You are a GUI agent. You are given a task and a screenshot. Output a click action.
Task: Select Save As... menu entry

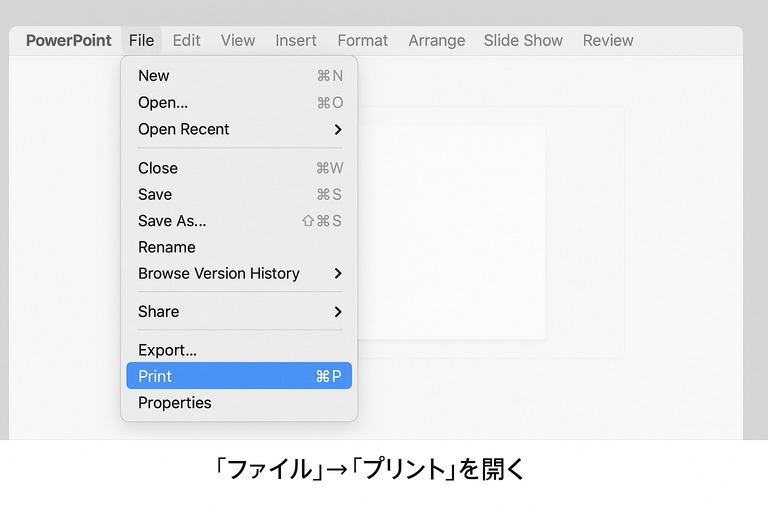point(239,221)
